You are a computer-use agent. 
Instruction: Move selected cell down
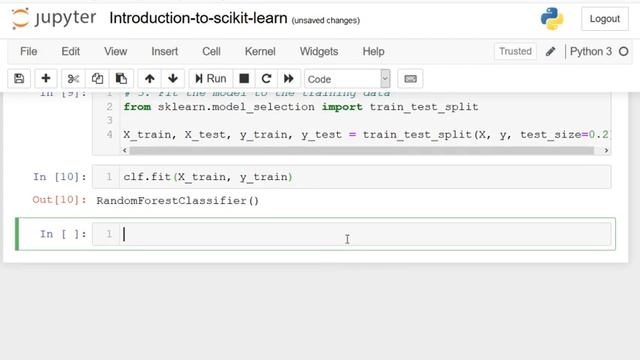[173, 79]
